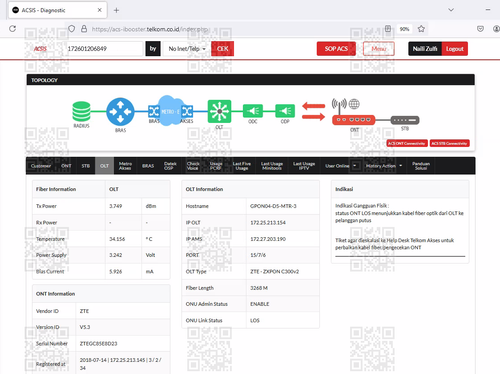The width and height of the screenshot is (500, 374).
Task: Open the Last Usage IPTV tab
Action: [x=304, y=166]
